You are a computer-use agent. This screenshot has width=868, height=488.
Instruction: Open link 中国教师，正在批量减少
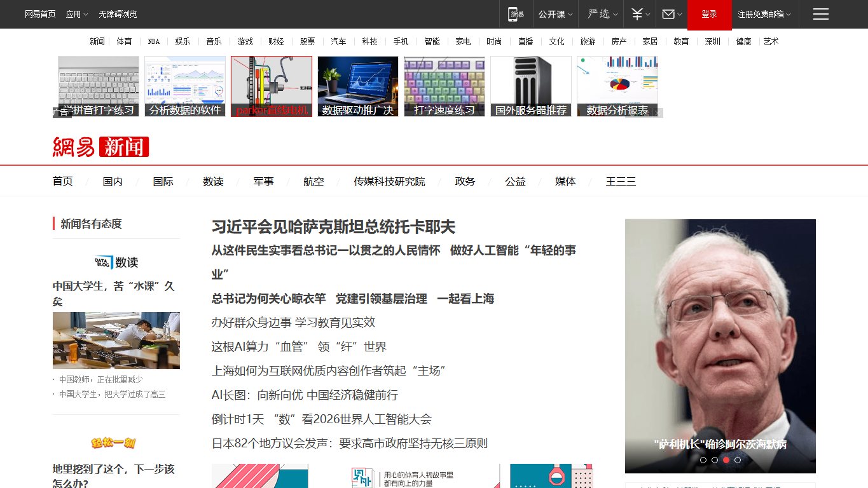[101, 379]
